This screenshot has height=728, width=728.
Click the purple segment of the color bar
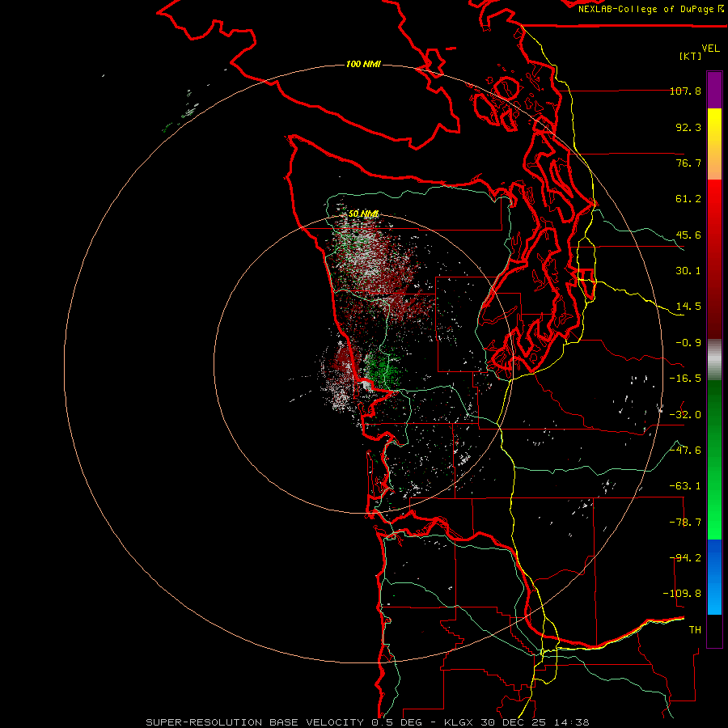(714, 90)
